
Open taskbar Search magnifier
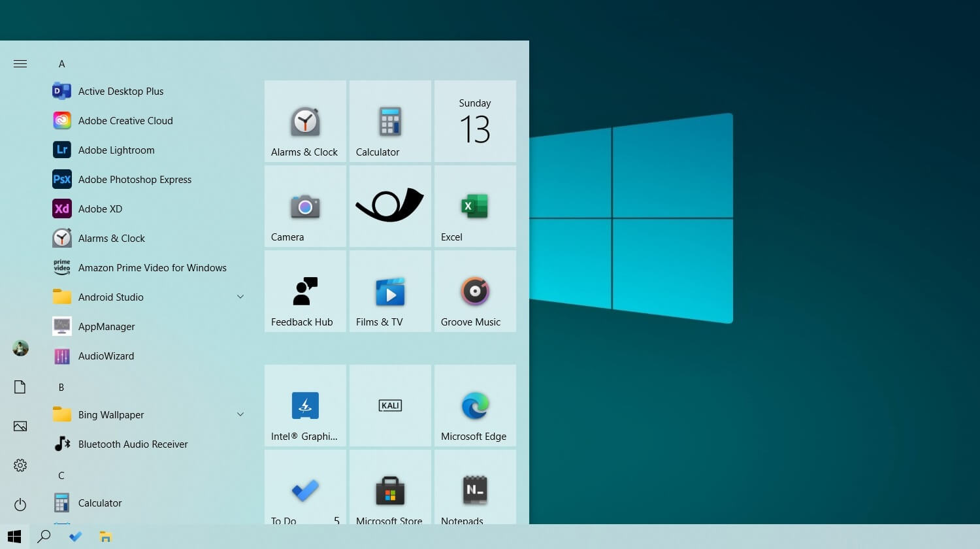44,537
